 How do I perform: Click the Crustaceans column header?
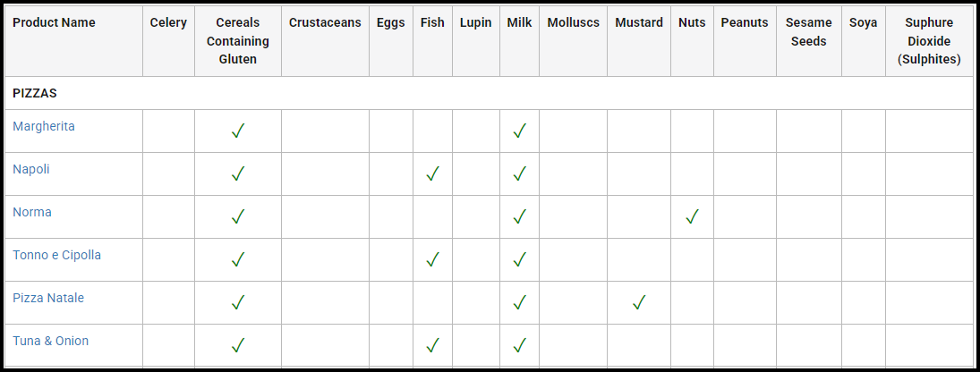pos(325,22)
